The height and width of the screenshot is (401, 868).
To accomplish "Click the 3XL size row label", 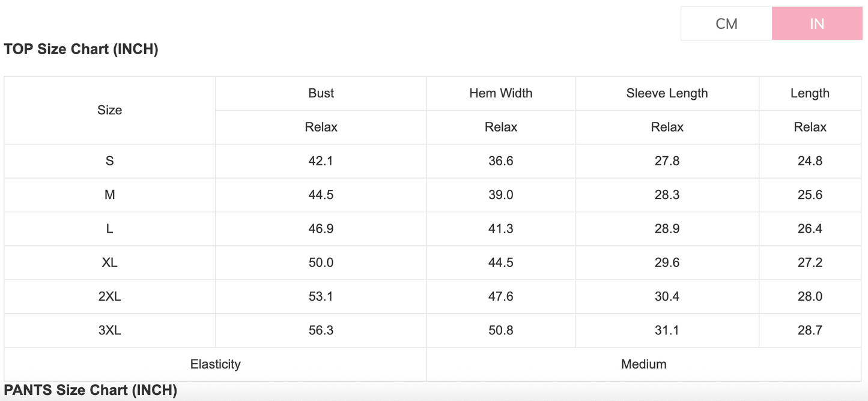I will tap(109, 330).
